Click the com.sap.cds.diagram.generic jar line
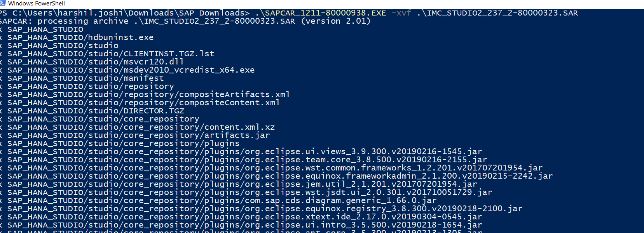The image size is (644, 233). pos(222,201)
